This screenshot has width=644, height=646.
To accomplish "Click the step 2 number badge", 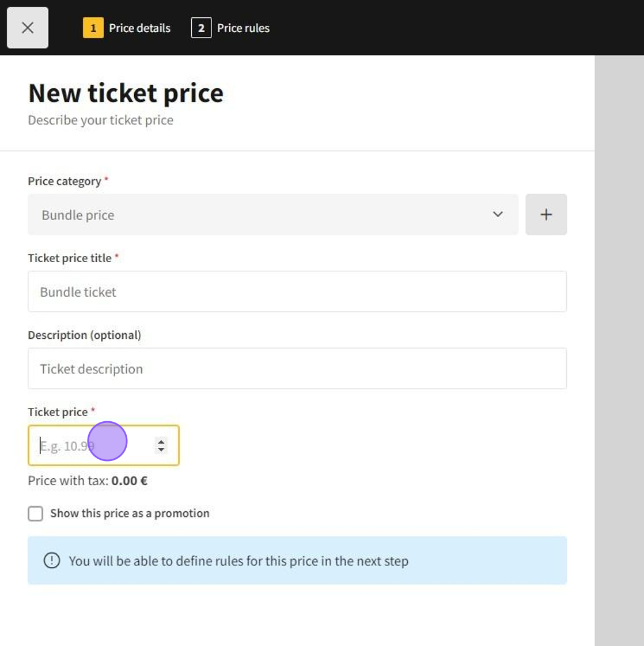I will [201, 28].
